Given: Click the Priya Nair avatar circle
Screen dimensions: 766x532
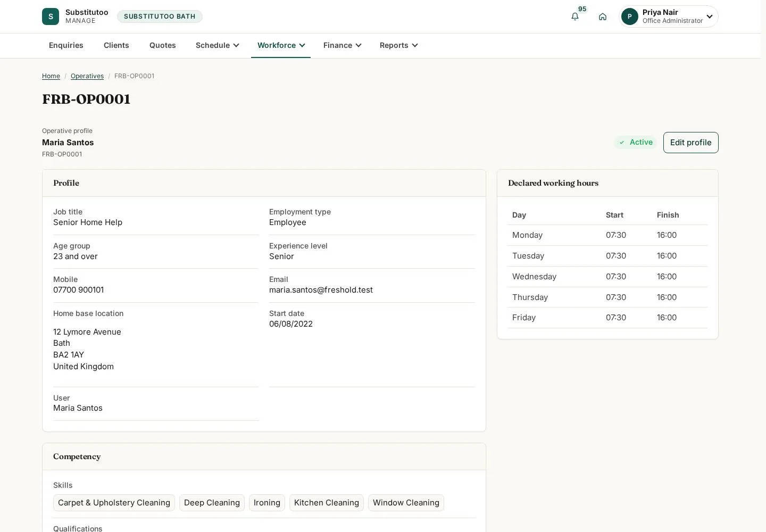Looking at the screenshot, I should tap(630, 16).
